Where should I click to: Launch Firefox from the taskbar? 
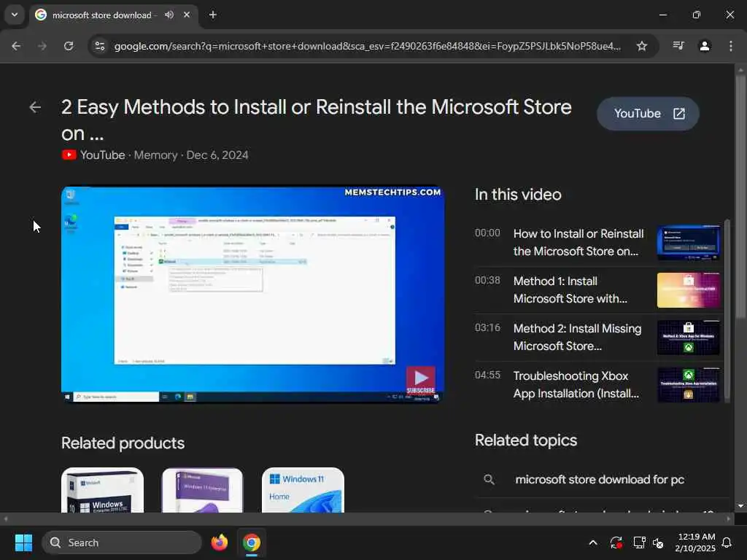(220, 542)
